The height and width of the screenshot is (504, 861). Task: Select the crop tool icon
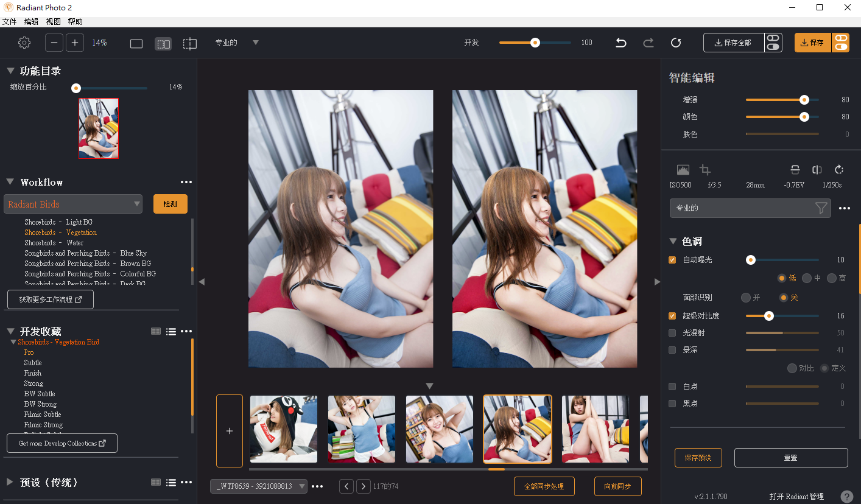click(x=705, y=170)
